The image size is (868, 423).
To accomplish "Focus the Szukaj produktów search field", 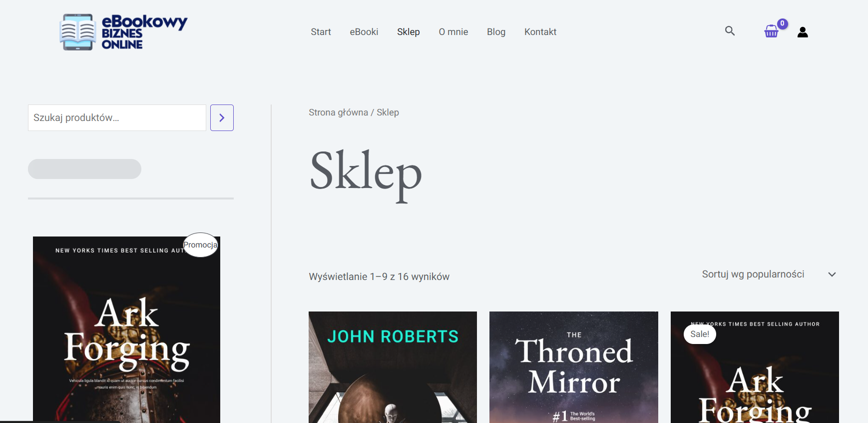I will point(117,118).
